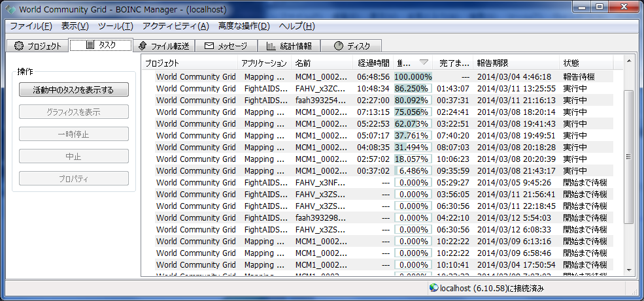Viewport: 644px width, 301px height.
Task: Click the 18.057% progress bar
Action: (x=413, y=159)
